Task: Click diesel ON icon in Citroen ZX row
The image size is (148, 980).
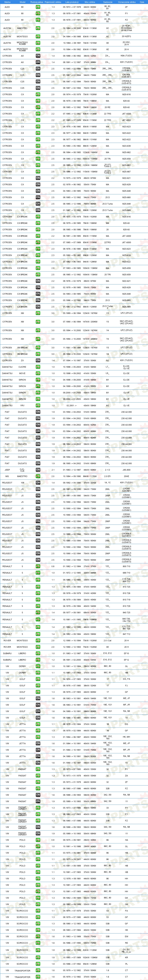Action: tap(38, 360)
